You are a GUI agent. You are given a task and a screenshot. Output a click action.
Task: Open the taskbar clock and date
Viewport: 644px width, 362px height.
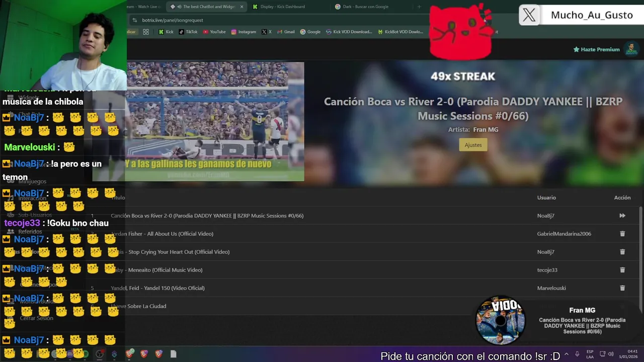(629, 354)
